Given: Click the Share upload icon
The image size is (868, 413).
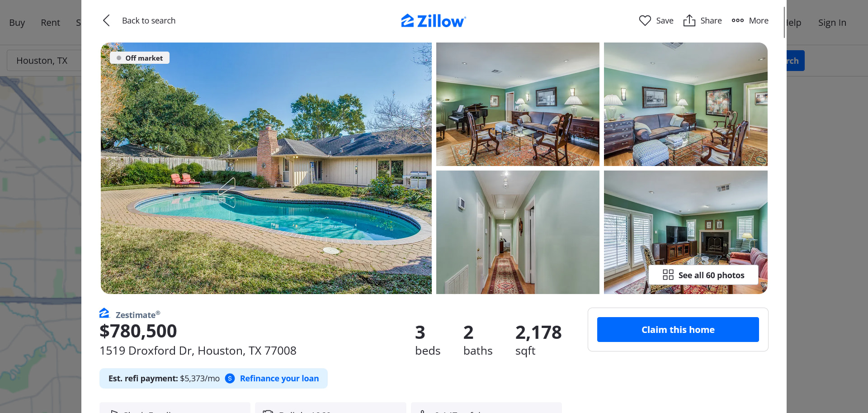Looking at the screenshot, I should click(x=689, y=20).
